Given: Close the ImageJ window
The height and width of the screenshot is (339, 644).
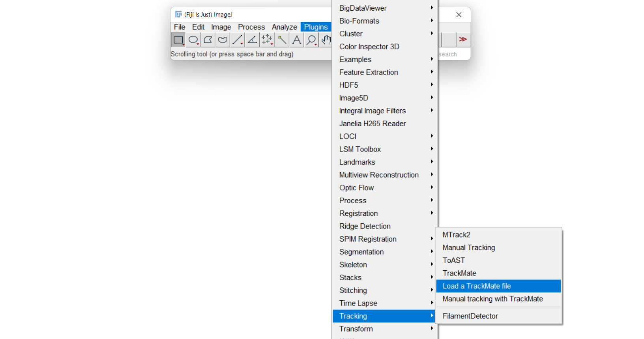Looking at the screenshot, I should coord(459,15).
